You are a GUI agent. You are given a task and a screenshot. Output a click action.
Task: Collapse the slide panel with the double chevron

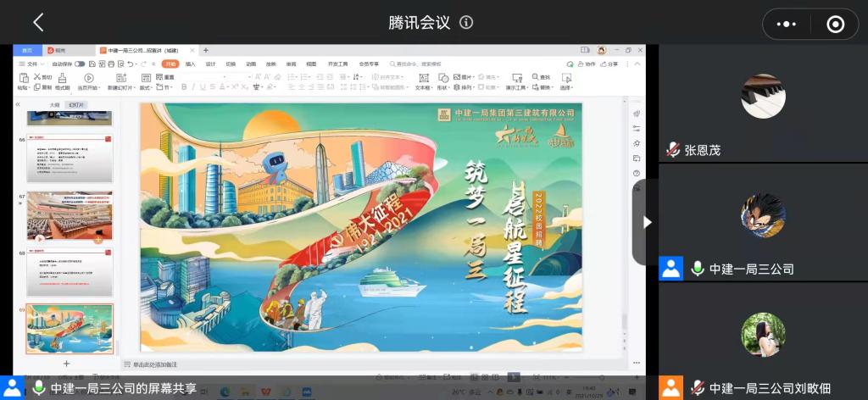[18, 104]
